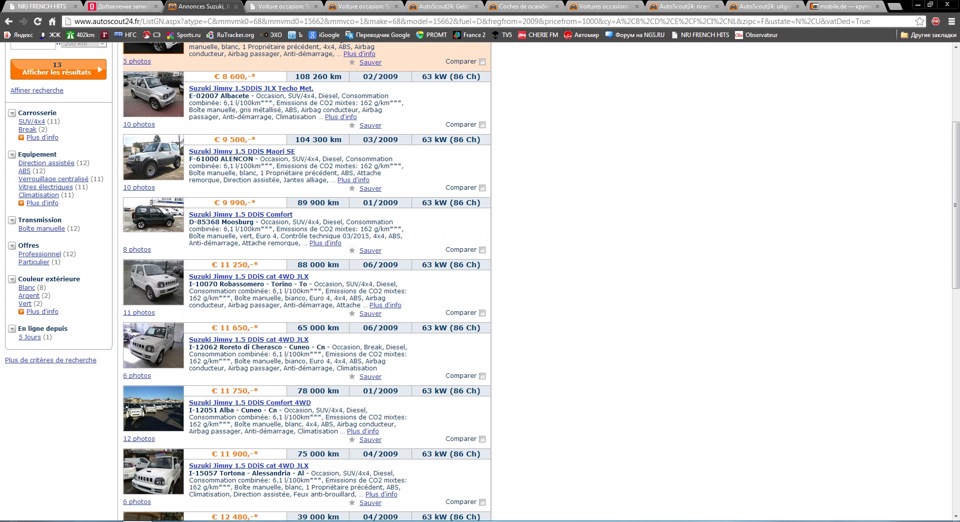The height and width of the screenshot is (522, 960).
Task: Open the new tab button
Action: click(894, 7)
